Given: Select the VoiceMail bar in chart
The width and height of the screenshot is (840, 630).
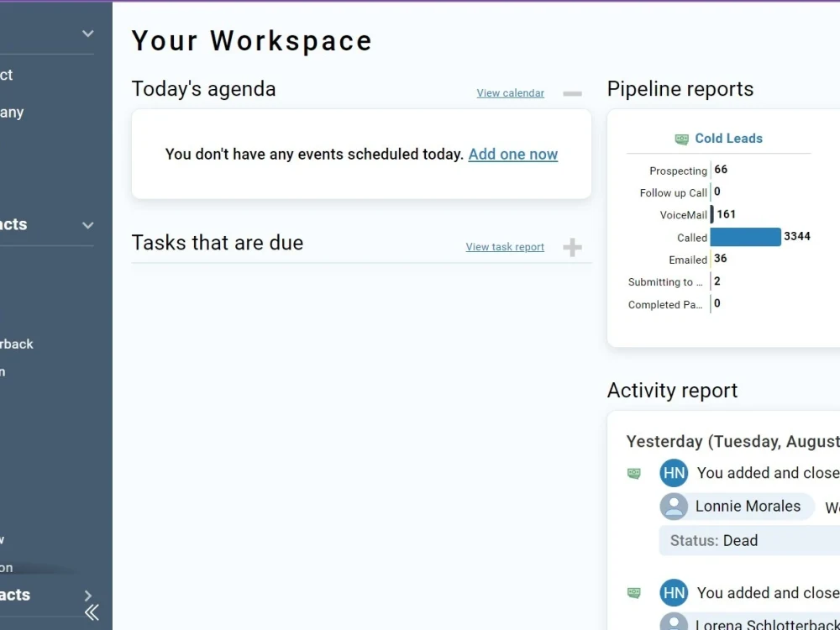Looking at the screenshot, I should (x=712, y=214).
